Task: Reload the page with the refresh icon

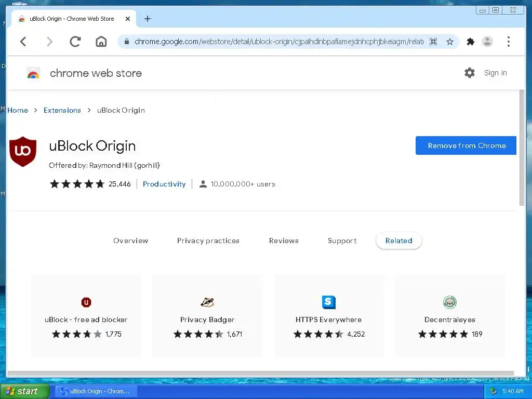Action: coord(75,42)
